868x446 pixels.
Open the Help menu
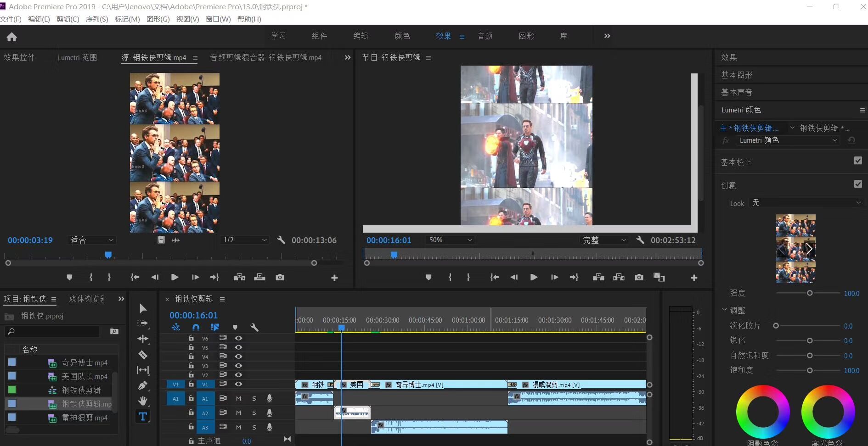point(249,19)
